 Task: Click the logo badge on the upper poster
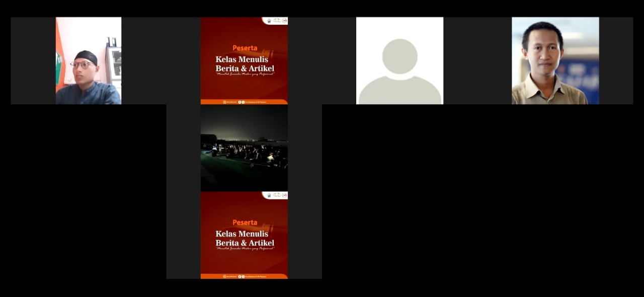tap(275, 21)
